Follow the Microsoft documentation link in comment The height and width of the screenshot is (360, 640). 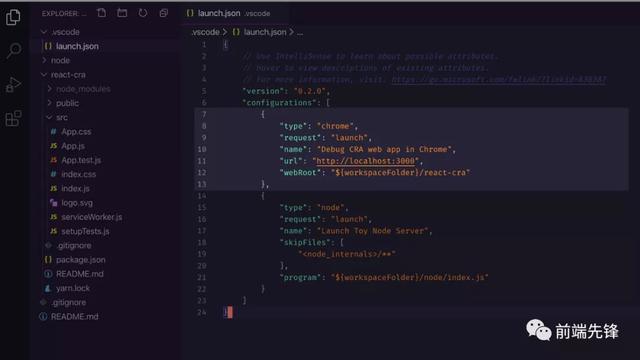(499, 79)
